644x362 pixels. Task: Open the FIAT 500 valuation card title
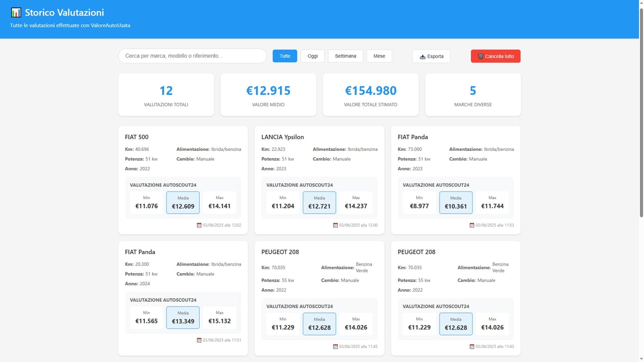point(136,137)
